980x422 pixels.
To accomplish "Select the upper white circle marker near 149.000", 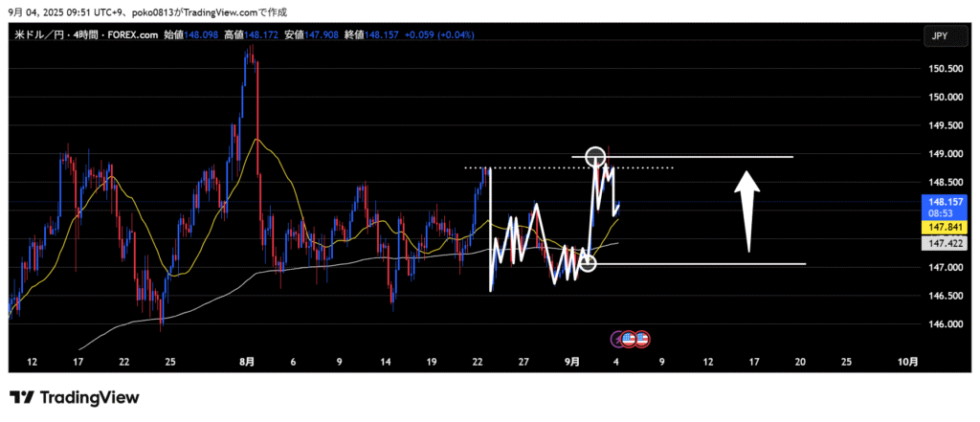I will point(595,156).
